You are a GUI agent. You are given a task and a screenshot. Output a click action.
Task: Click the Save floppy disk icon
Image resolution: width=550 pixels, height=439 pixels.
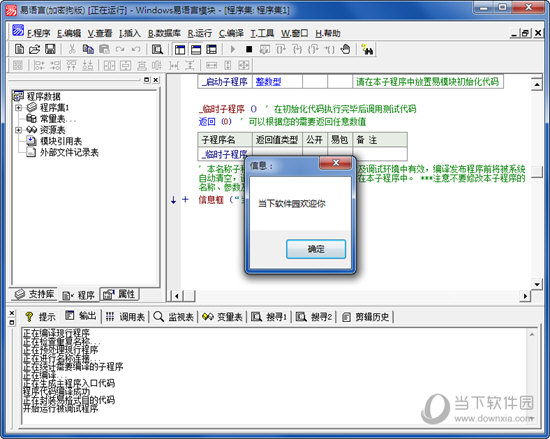click(50, 49)
